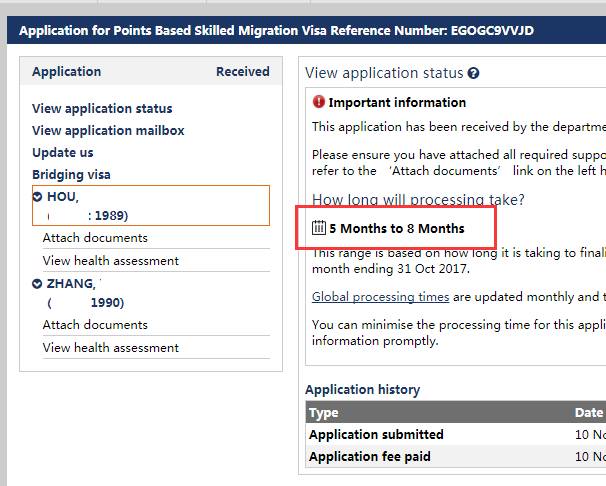Collapse the ZHANG applicant section chevron
This screenshot has height=486, width=606.
click(37, 284)
